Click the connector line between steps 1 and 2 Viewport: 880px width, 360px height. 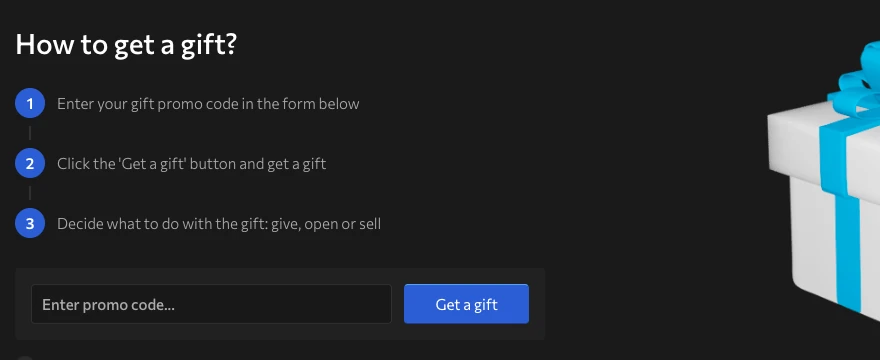pyautogui.click(x=30, y=133)
